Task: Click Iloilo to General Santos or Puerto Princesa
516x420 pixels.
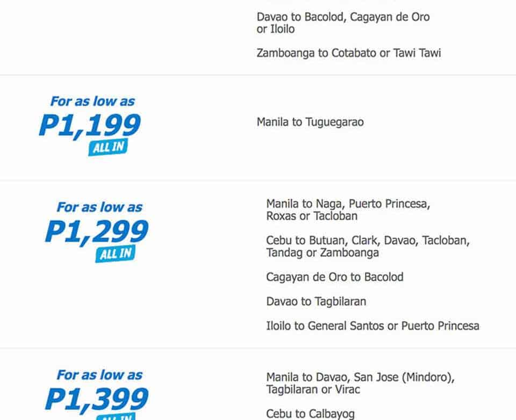Action: click(372, 325)
